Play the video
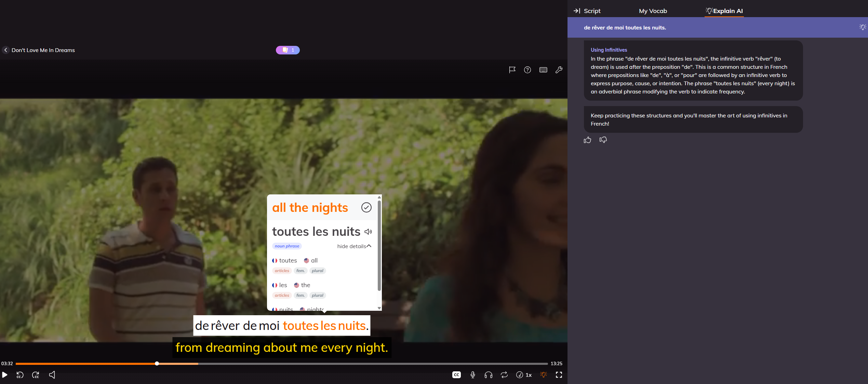 point(5,375)
